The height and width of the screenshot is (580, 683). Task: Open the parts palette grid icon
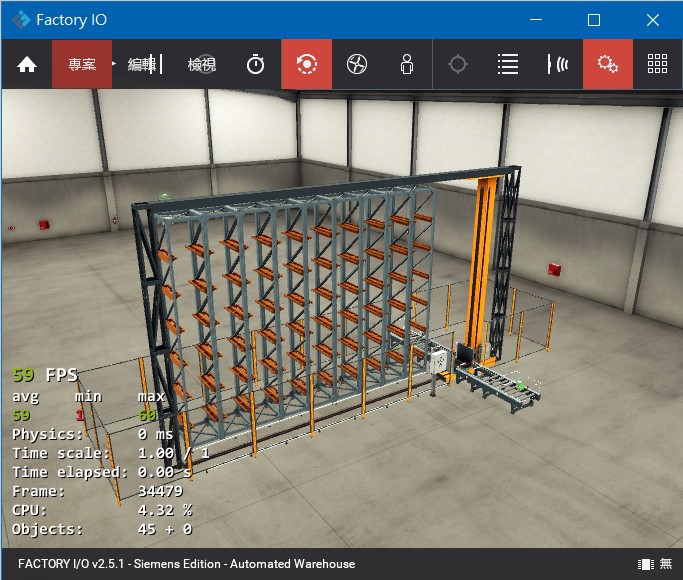coord(657,64)
